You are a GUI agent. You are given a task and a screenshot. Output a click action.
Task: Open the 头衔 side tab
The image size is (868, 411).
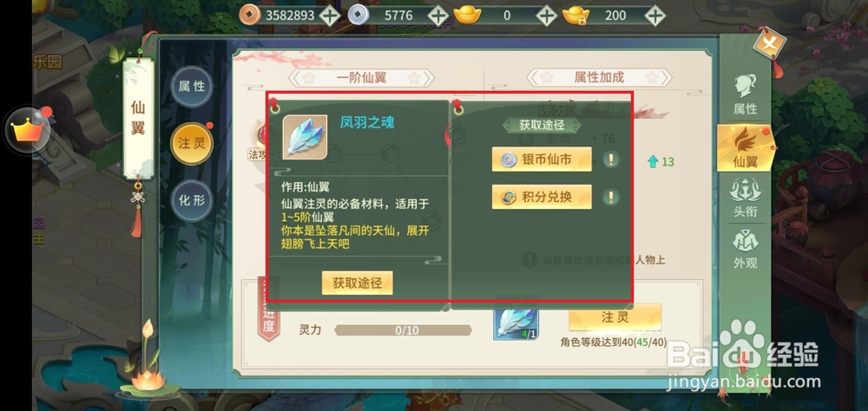[745, 198]
